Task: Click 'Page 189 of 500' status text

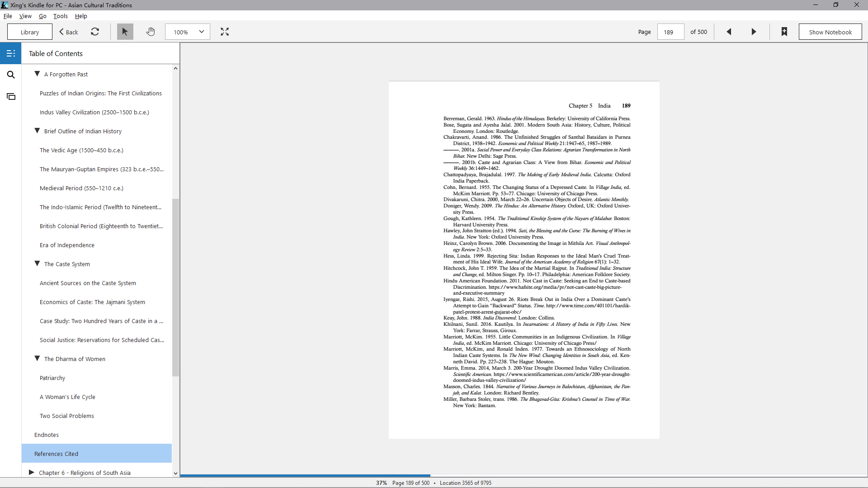Action: pos(411,483)
